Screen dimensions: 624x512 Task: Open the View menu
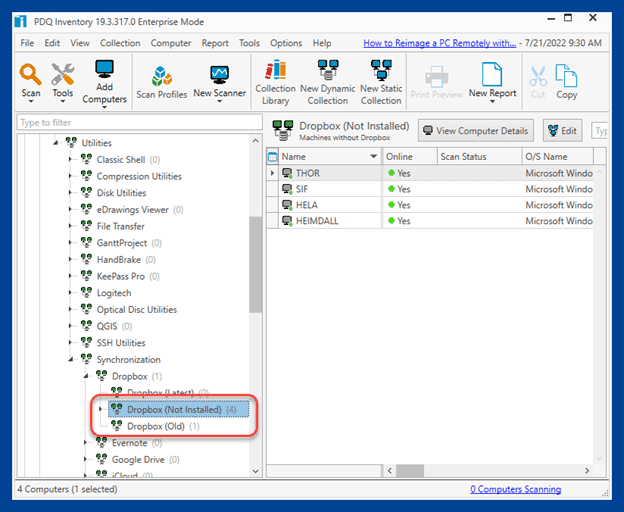pyautogui.click(x=80, y=43)
